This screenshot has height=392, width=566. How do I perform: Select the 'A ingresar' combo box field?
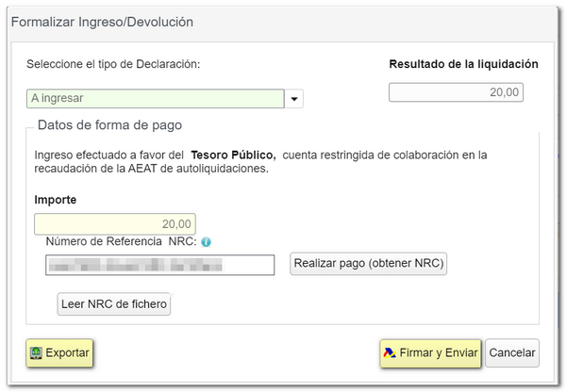tap(155, 98)
